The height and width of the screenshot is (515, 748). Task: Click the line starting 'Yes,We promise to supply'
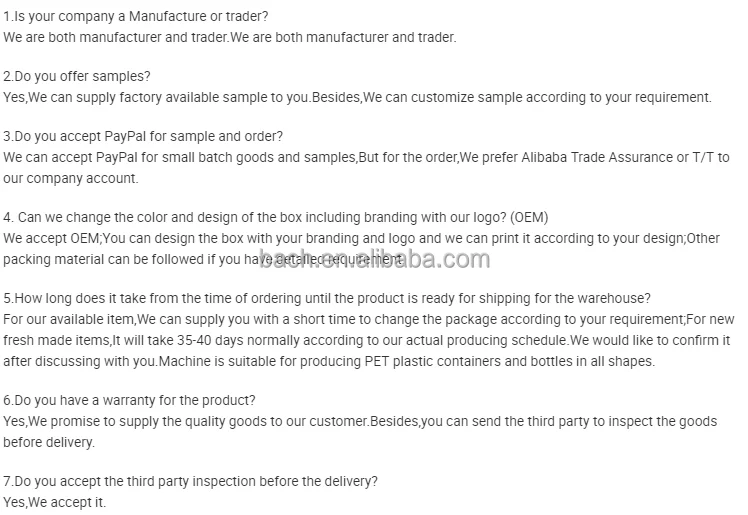(x=360, y=421)
